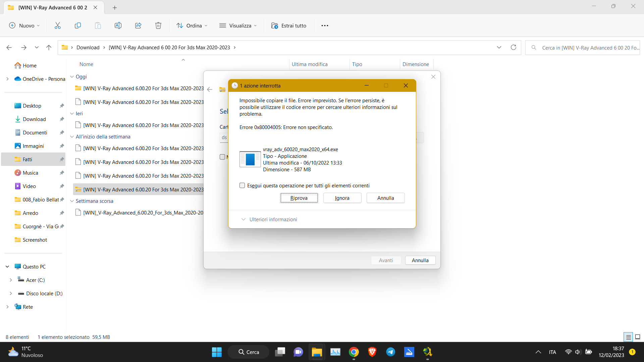644x362 pixels.
Task: Open the system clock showing 18:37
Action: 611,352
